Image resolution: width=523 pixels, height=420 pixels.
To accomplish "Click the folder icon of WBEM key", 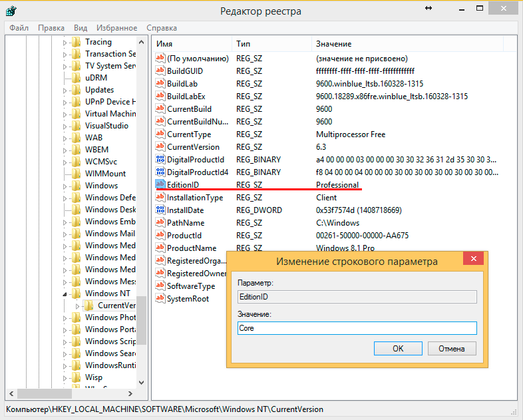I will 77,150.
